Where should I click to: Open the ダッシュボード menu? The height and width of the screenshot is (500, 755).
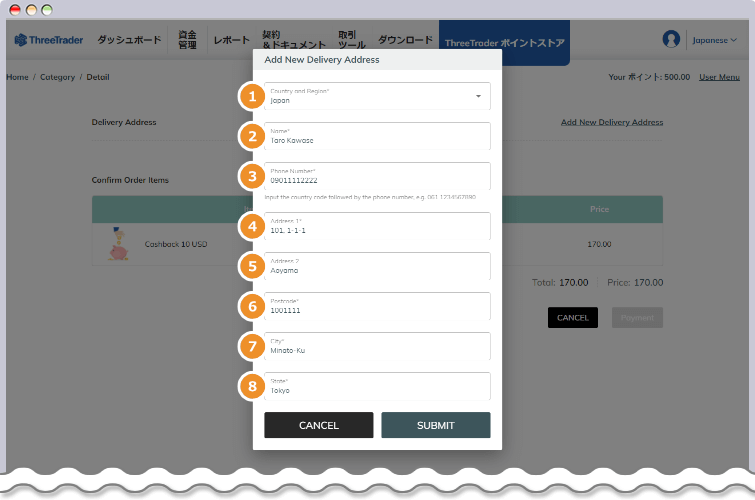click(129, 40)
